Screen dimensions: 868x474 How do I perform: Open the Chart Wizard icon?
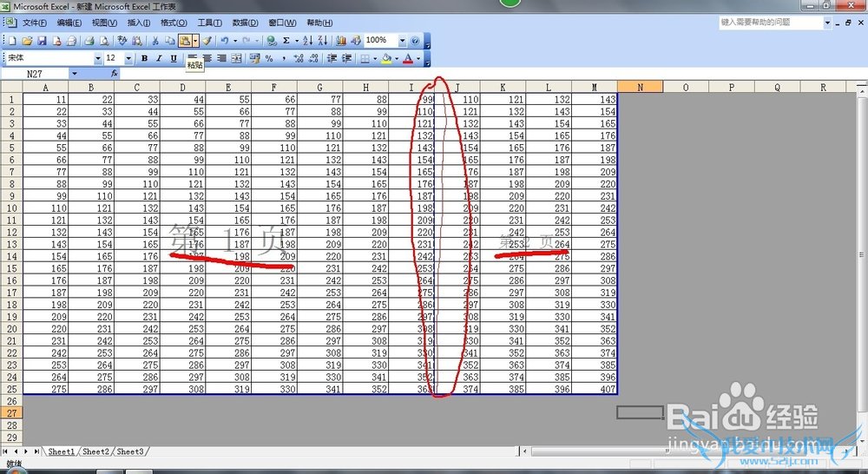[x=341, y=41]
